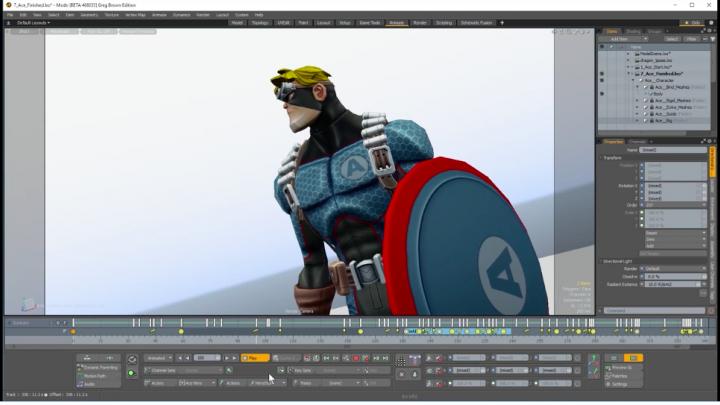Toggle visibility of Ace_Rig item
Image resolution: width=720 pixels, height=405 pixels.
coord(602,120)
